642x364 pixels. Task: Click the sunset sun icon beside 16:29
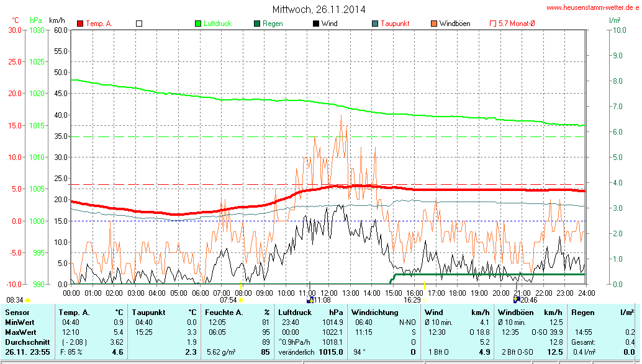(425, 300)
